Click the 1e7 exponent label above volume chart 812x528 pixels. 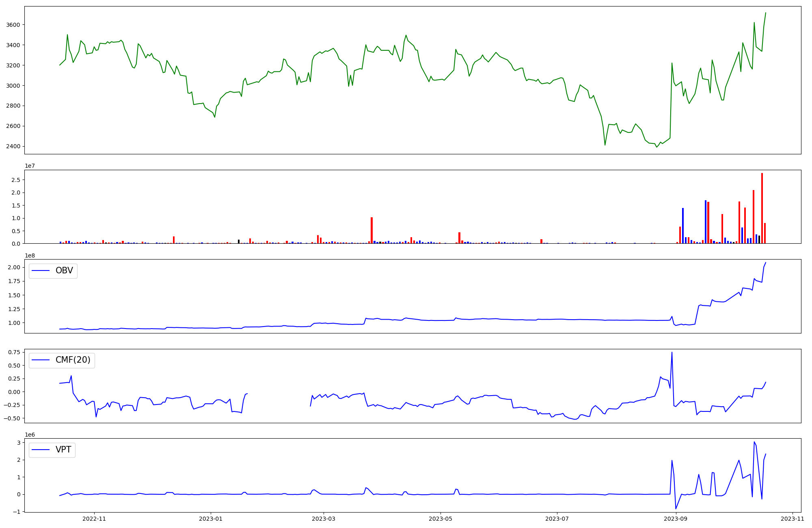[x=30, y=166]
